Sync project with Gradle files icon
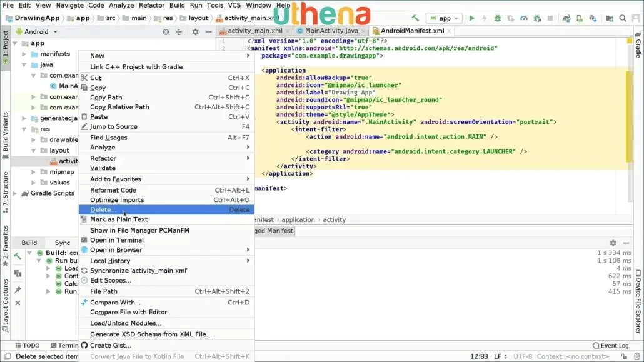 (x=566, y=18)
